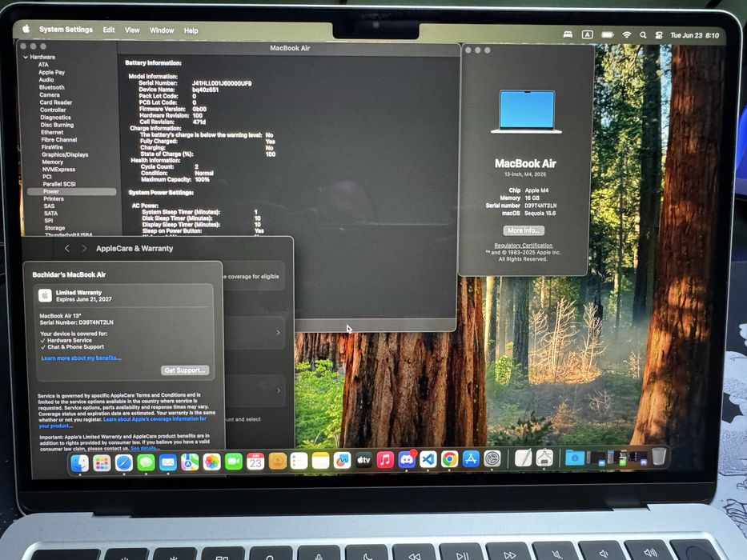Image resolution: width=747 pixels, height=560 pixels.
Task: Select Printers in Hardware list
Action: point(54,199)
